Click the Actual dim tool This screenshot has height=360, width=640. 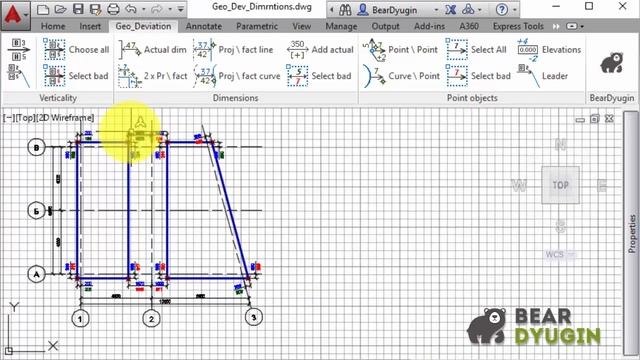tap(152, 50)
